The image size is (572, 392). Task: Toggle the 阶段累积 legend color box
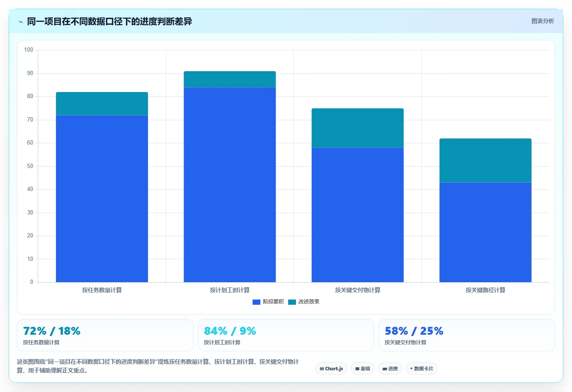[x=256, y=302]
